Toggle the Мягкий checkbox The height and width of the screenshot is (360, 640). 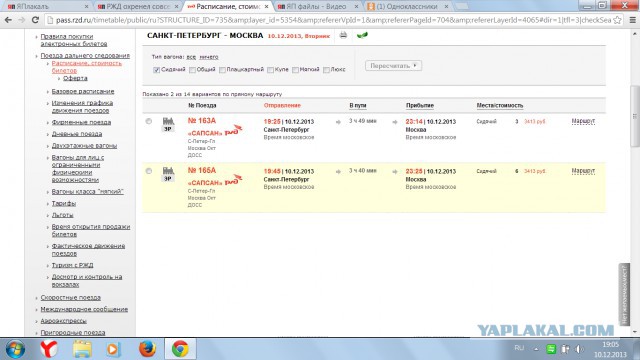pyautogui.click(x=295, y=70)
